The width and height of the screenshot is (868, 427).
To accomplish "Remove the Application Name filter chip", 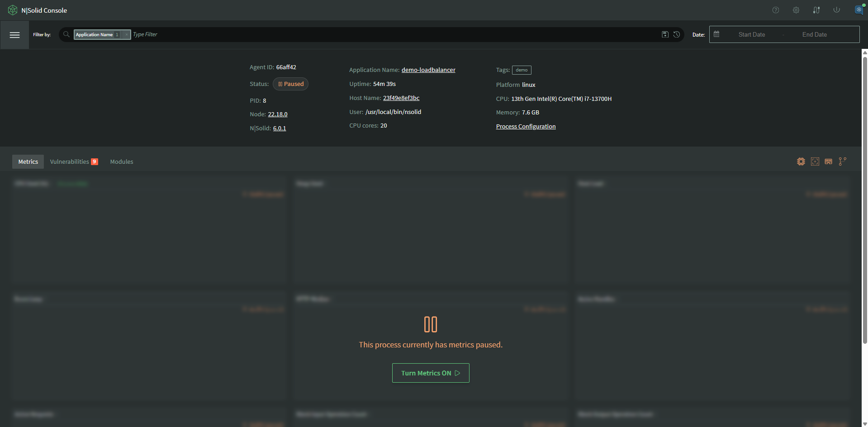I will [x=126, y=34].
